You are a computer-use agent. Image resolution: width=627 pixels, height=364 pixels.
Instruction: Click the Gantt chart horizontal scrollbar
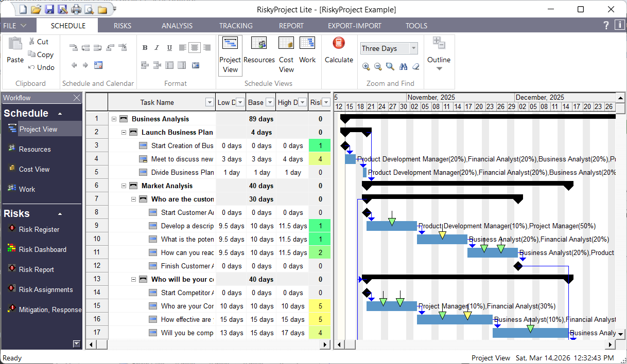(474, 344)
